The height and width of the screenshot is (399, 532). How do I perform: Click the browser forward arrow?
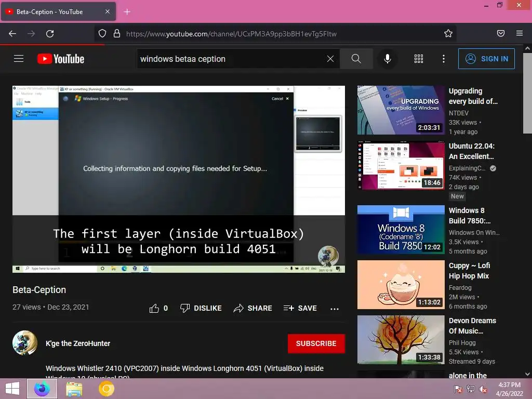tap(31, 34)
